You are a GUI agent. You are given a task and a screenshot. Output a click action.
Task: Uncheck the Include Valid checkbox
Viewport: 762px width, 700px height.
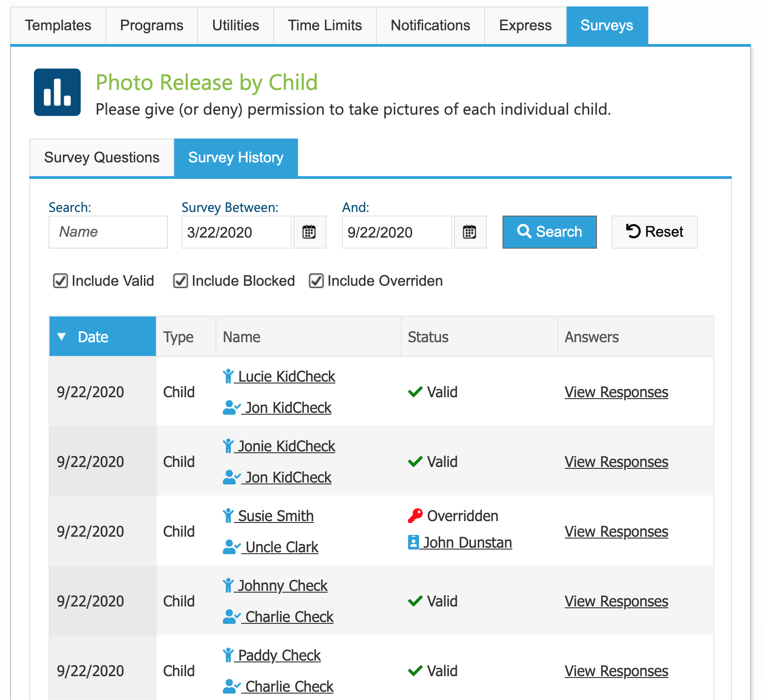tap(60, 281)
